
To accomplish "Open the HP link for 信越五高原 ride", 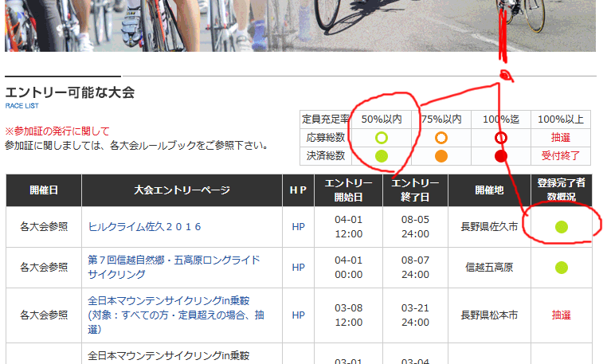I will pyautogui.click(x=298, y=268).
